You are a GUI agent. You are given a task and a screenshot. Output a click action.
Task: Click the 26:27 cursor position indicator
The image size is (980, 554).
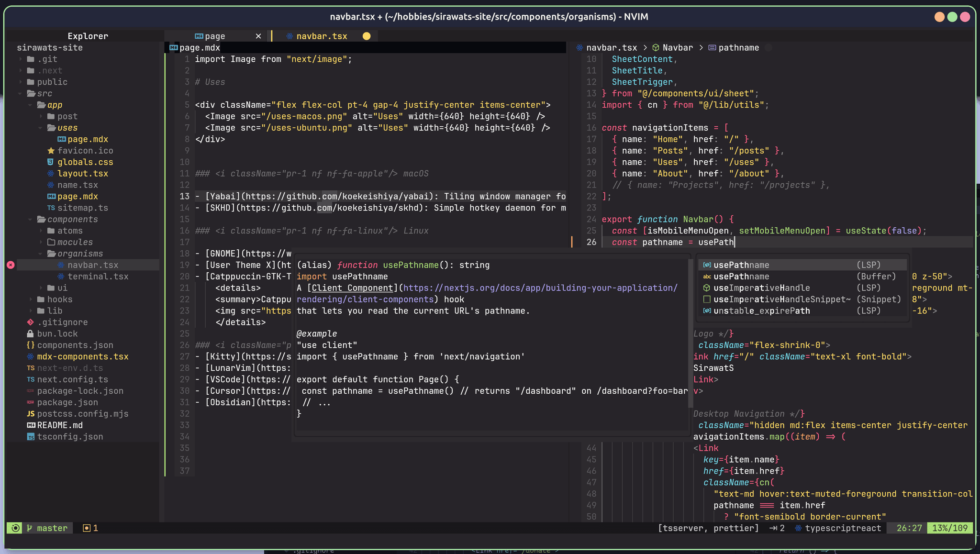(x=909, y=528)
